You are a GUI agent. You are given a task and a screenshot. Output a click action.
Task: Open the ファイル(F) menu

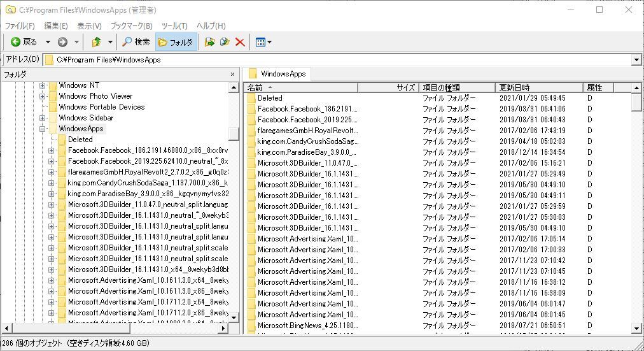click(20, 26)
